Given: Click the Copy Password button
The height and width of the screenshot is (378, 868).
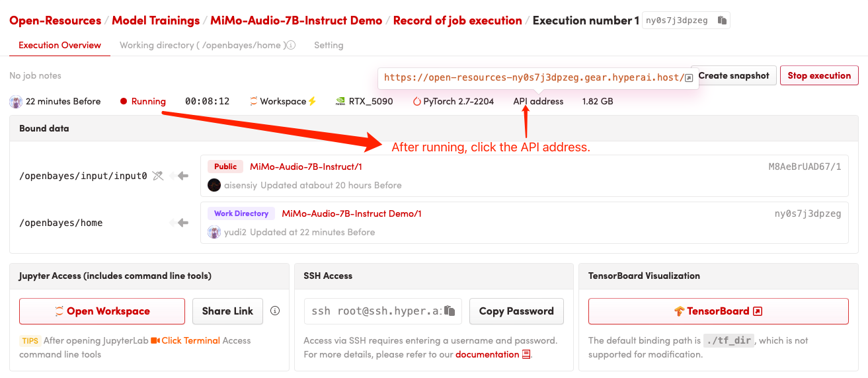Looking at the screenshot, I should coord(516,311).
